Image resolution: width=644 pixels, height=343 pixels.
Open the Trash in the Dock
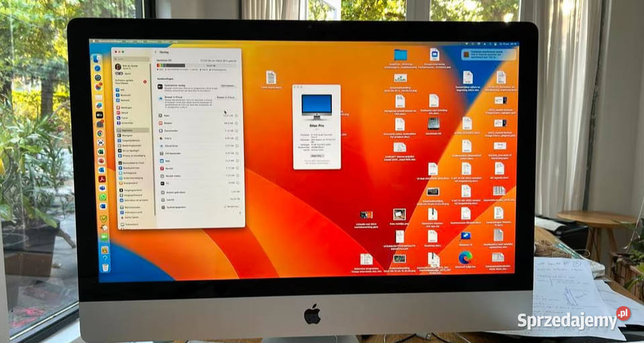105,267
